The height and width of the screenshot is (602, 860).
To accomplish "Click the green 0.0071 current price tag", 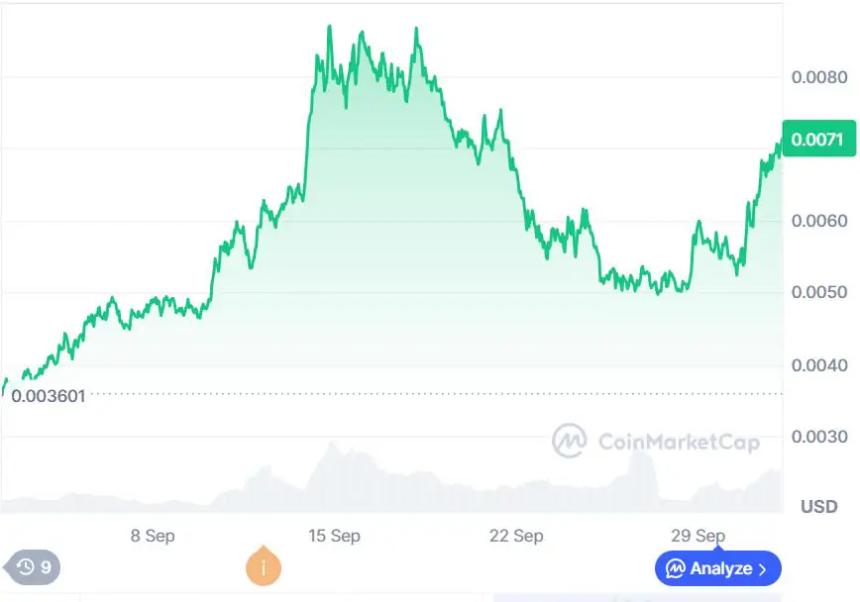I will pyautogui.click(x=819, y=139).
